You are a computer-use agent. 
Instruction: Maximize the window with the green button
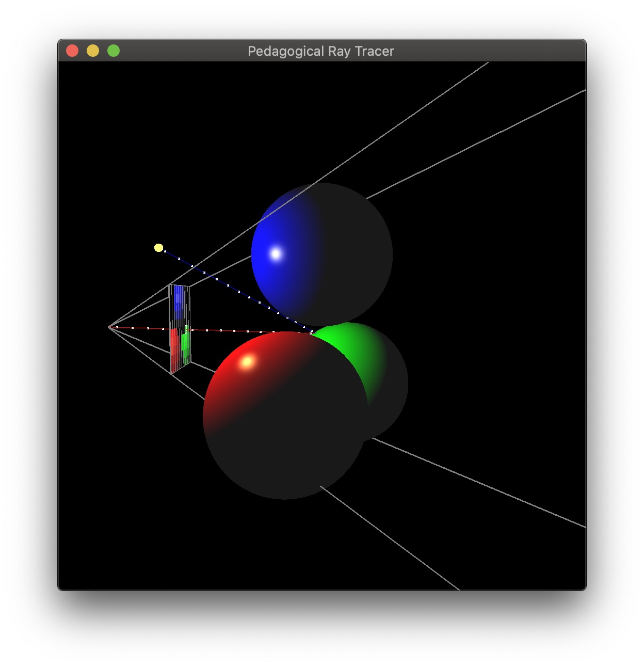point(114,51)
